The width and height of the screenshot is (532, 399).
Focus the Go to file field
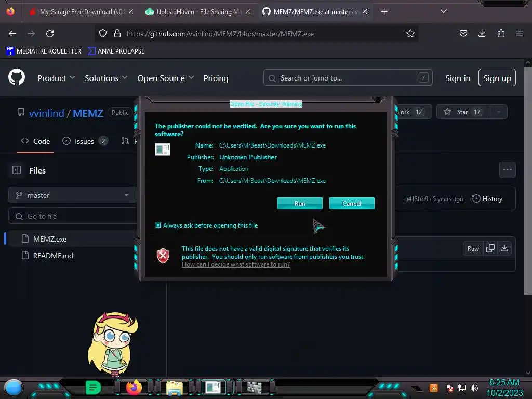(72, 216)
